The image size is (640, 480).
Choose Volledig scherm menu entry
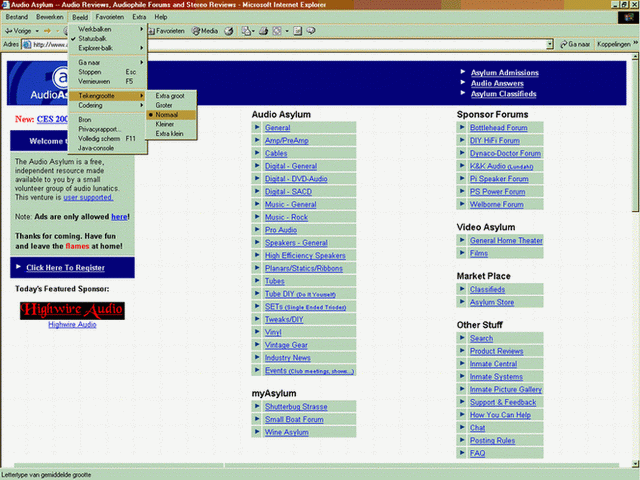[x=107, y=138]
